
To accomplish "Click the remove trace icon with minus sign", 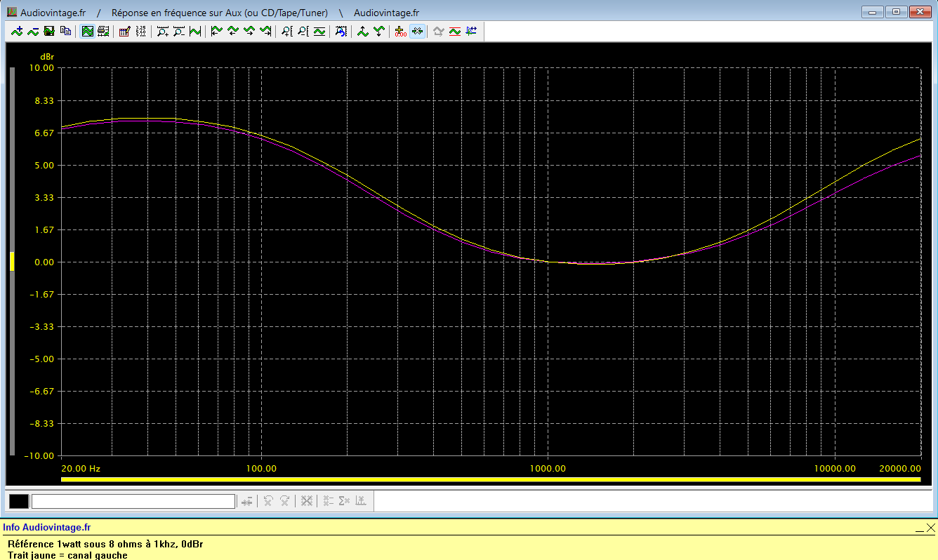I will pos(33,31).
